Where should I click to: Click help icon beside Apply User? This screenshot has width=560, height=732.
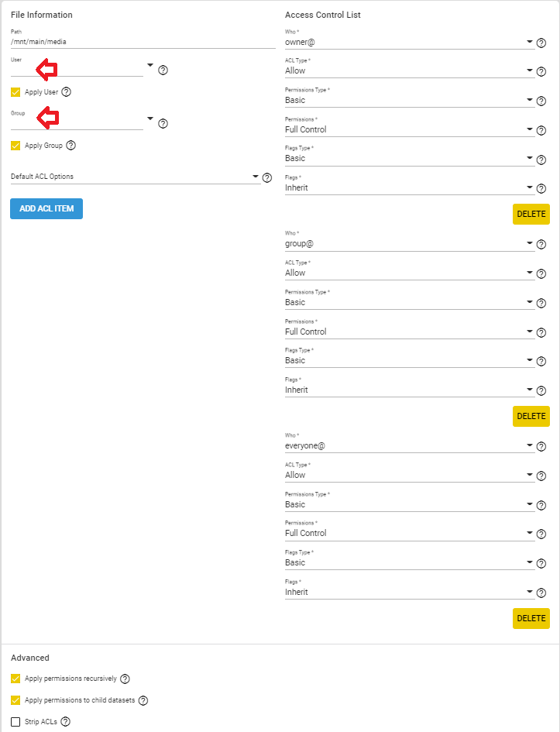click(x=67, y=92)
